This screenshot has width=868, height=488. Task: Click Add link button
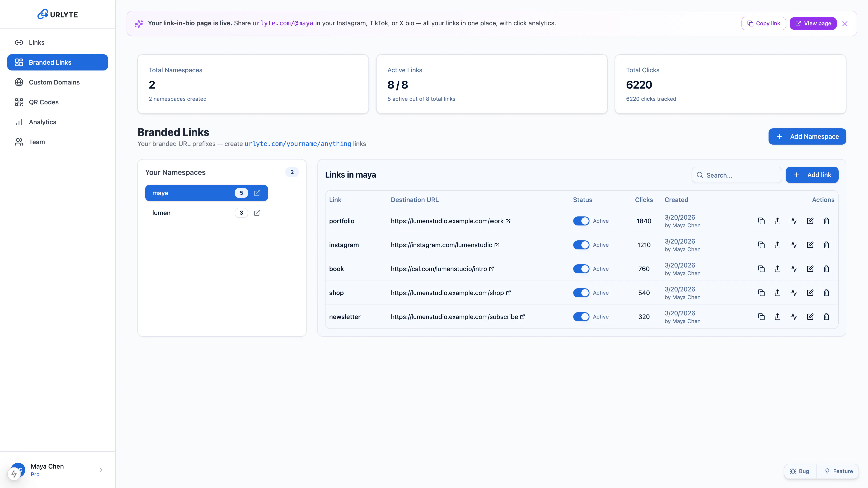click(x=812, y=175)
